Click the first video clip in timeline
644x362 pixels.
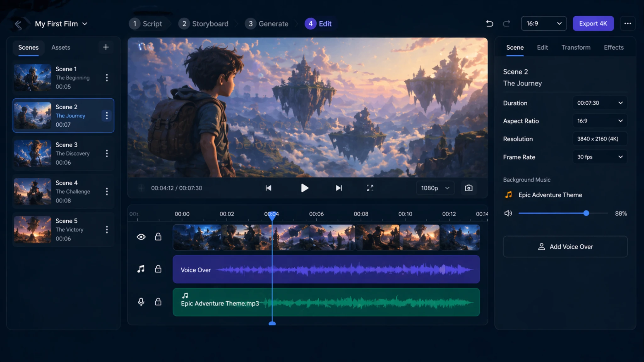coord(197,237)
